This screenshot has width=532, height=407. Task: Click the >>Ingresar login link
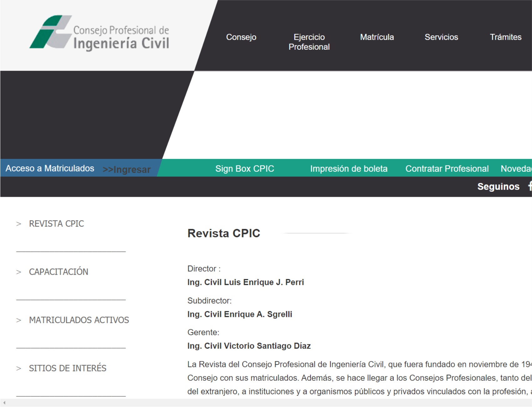click(x=127, y=170)
